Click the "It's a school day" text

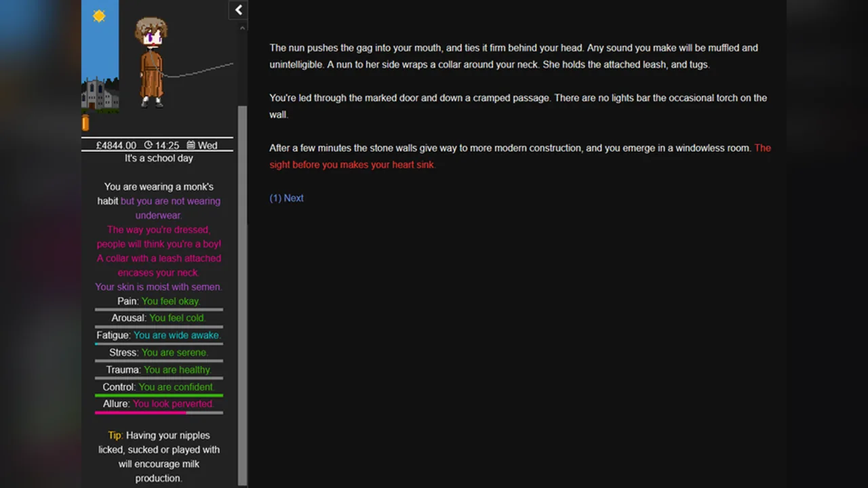click(x=159, y=158)
